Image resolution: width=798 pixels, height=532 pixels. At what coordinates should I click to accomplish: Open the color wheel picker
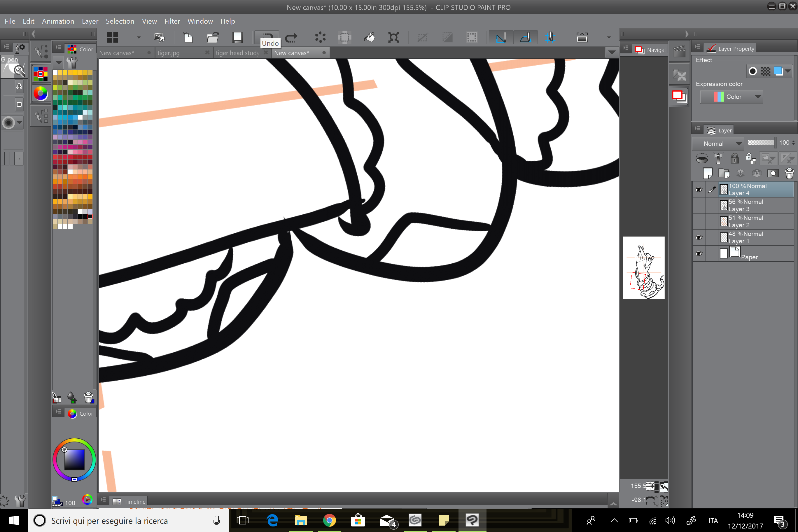(x=40, y=94)
